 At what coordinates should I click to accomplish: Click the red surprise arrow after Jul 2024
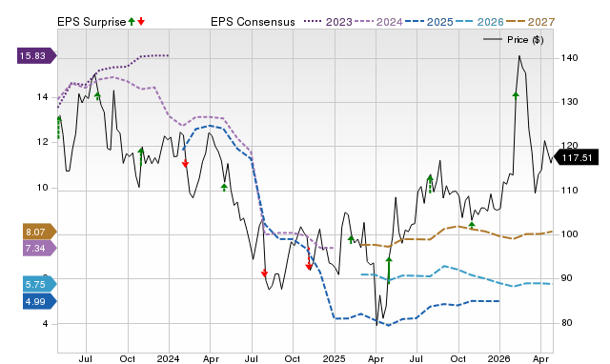265,273
